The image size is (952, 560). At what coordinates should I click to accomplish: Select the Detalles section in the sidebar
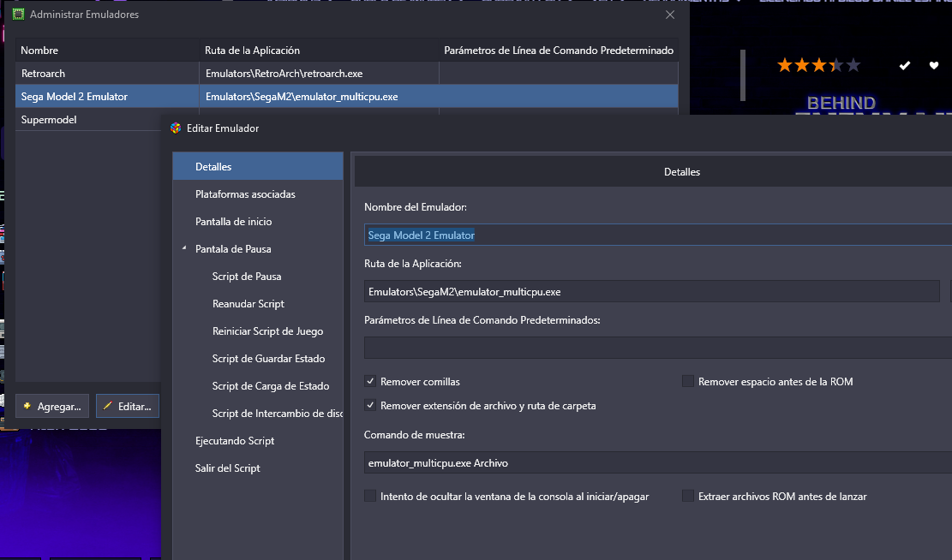258,166
